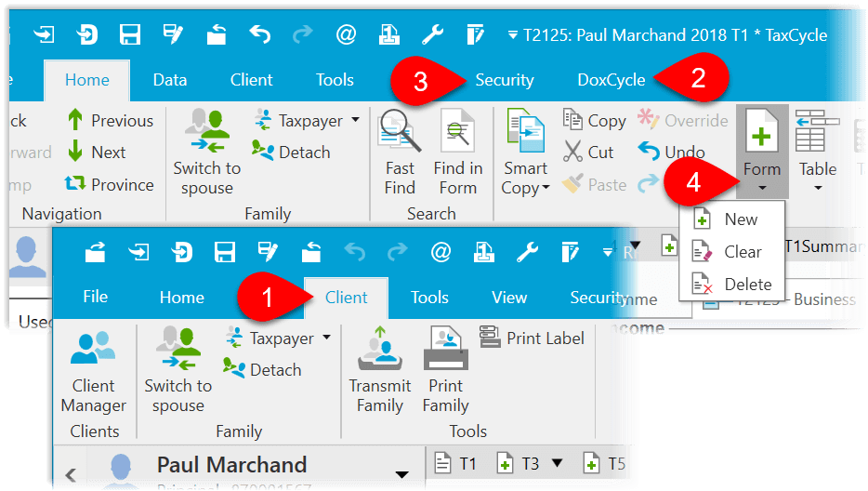Click Detach on Client ribbon Family group
This screenshot has width=868, height=491.
point(262,369)
